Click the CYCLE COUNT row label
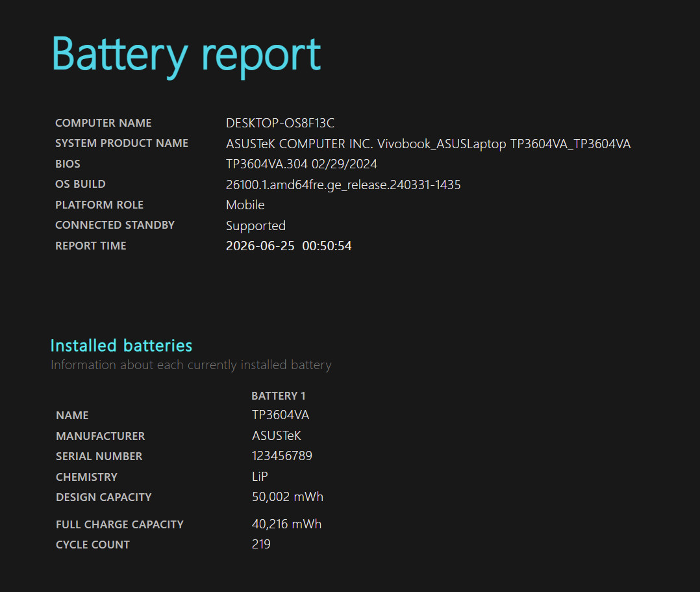700x592 pixels. [x=92, y=545]
